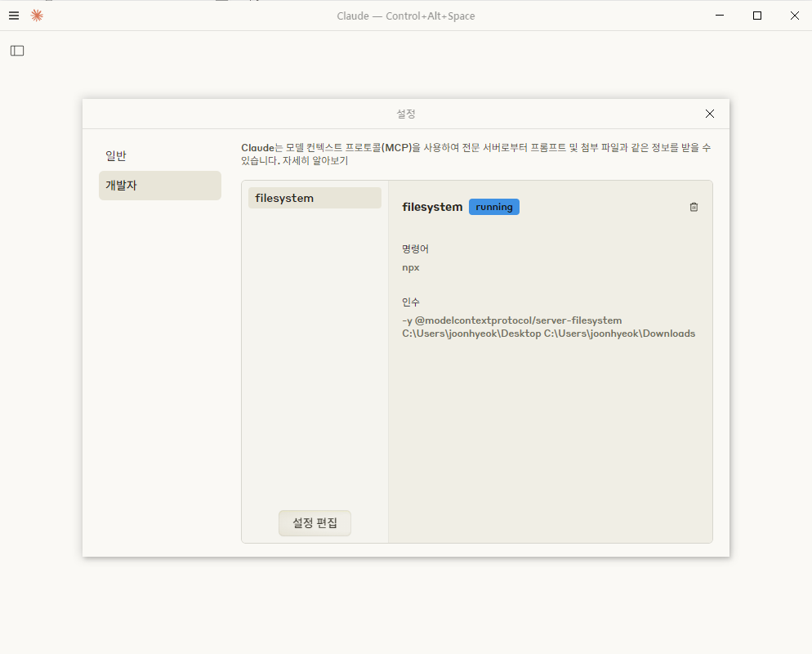Click the 인수 label
This screenshot has width=812, height=654.
411,302
